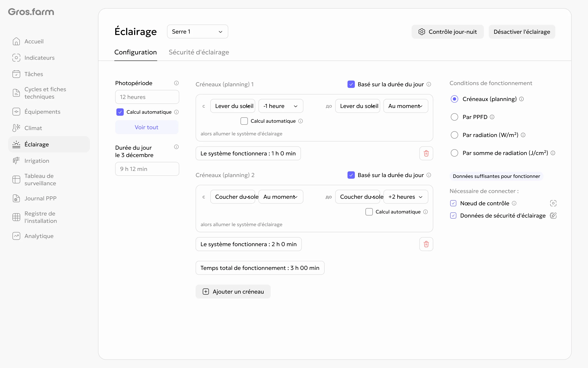Toggle Données de sécurité d'éclairage checkbox
Image resolution: width=588 pixels, height=368 pixels.
pos(453,215)
